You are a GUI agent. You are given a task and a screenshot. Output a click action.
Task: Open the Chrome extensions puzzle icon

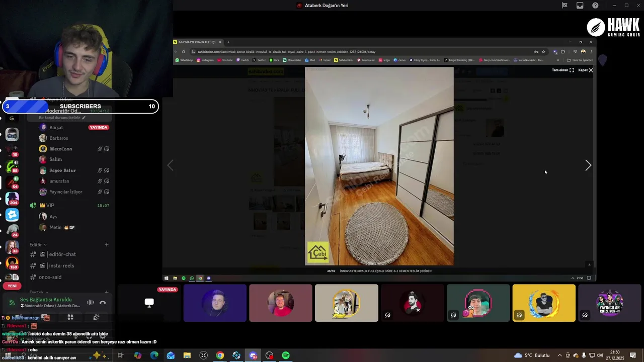[563, 52]
